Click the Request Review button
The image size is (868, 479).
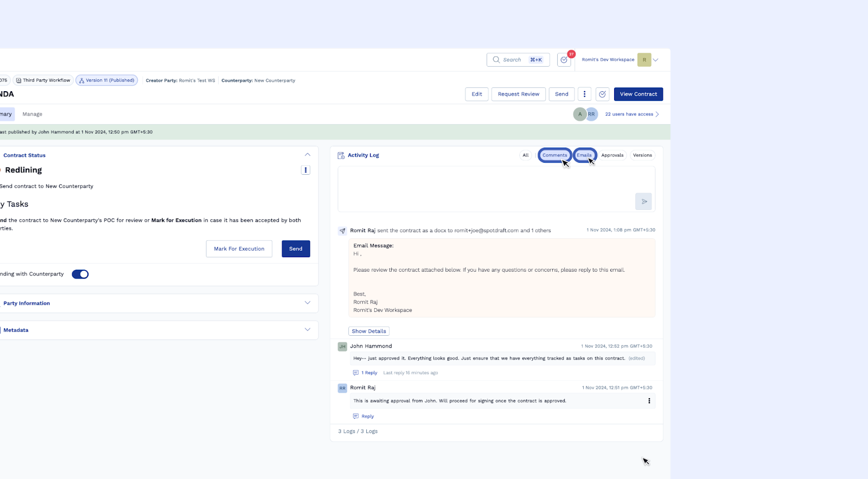point(519,94)
